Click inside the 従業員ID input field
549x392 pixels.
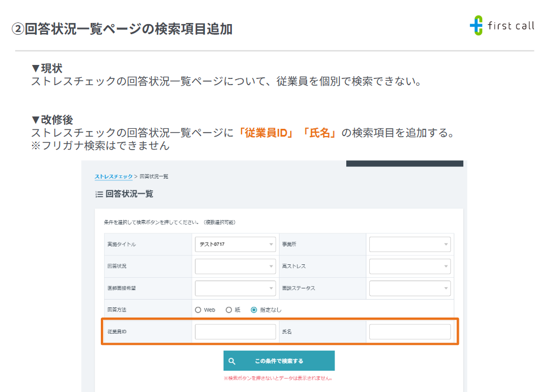235,332
